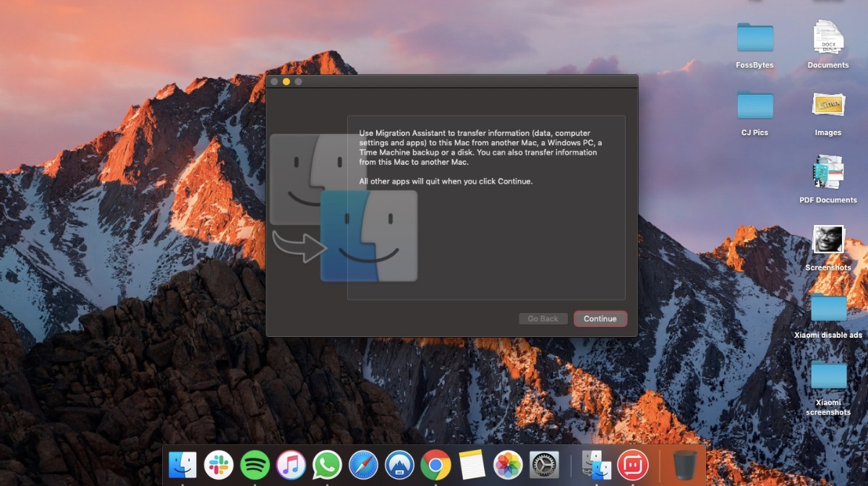Image resolution: width=868 pixels, height=486 pixels.
Task: Open Google Chrome from the dock
Action: (435, 464)
